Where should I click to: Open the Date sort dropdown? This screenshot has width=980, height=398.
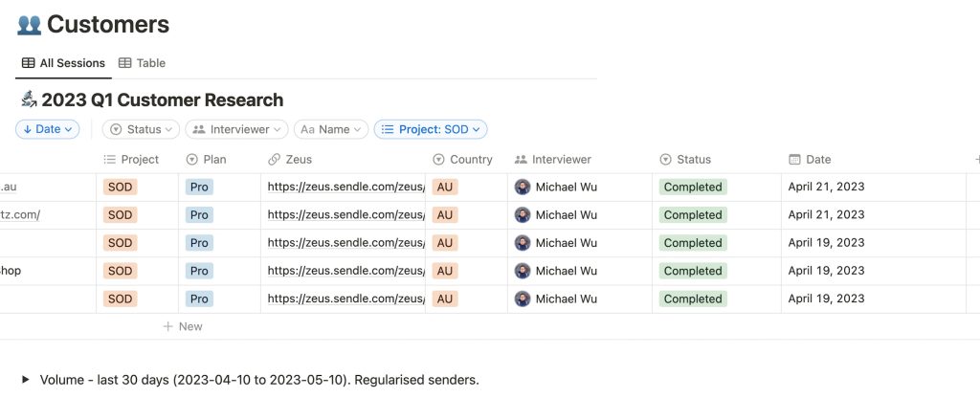point(48,129)
